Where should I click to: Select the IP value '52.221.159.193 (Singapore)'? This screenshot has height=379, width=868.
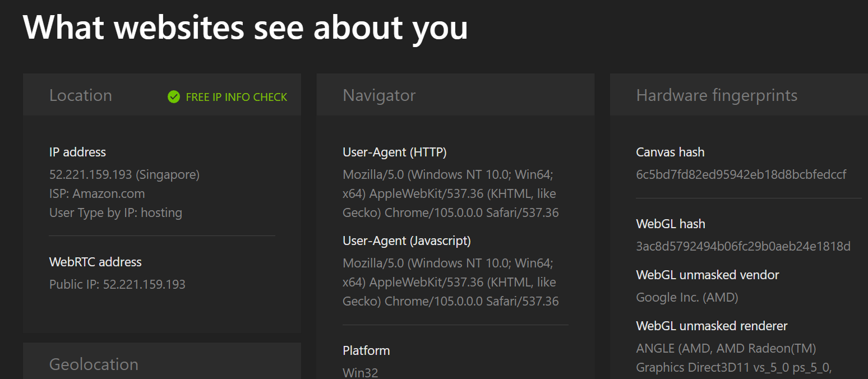124,174
